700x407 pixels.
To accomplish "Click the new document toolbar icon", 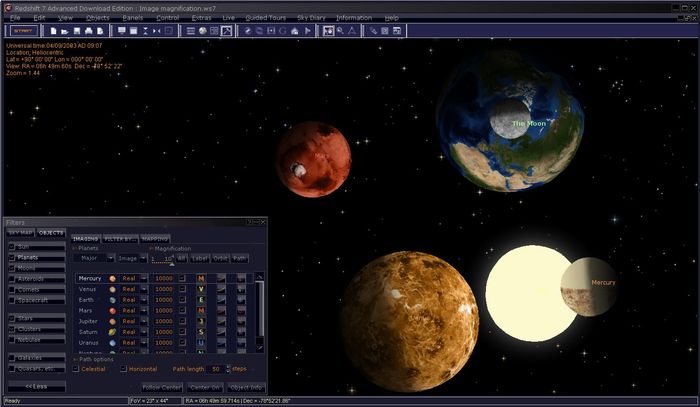I will coord(53,31).
